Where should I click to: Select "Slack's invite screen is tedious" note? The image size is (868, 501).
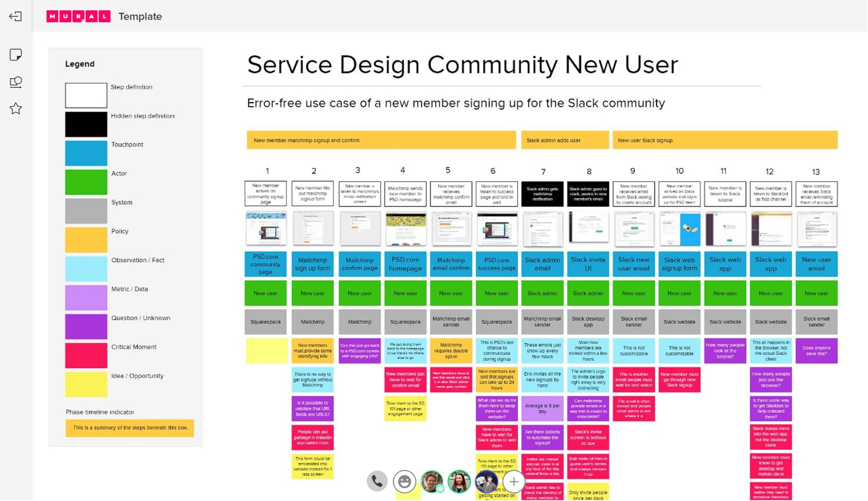[x=588, y=438]
